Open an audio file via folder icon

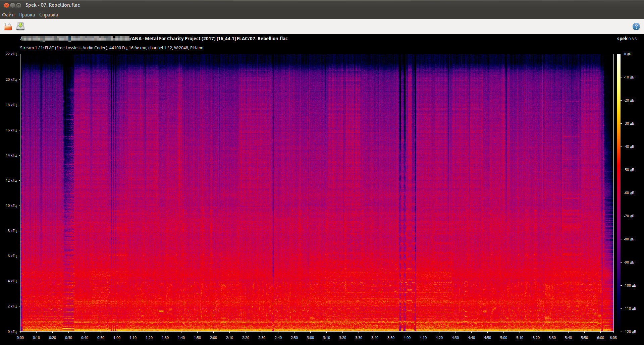[8, 26]
